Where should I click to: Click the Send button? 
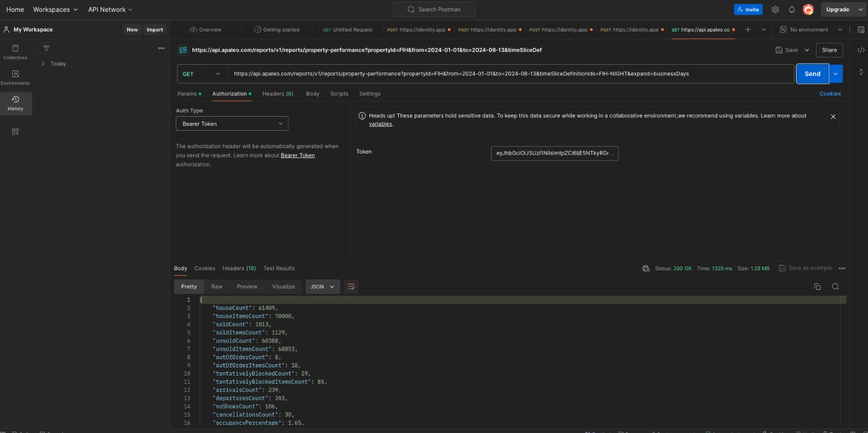[x=812, y=74]
